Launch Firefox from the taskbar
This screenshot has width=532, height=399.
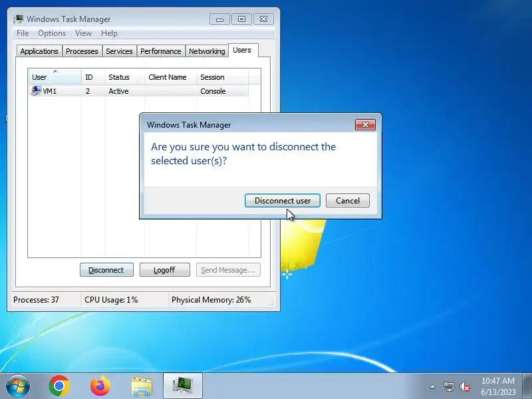point(100,386)
